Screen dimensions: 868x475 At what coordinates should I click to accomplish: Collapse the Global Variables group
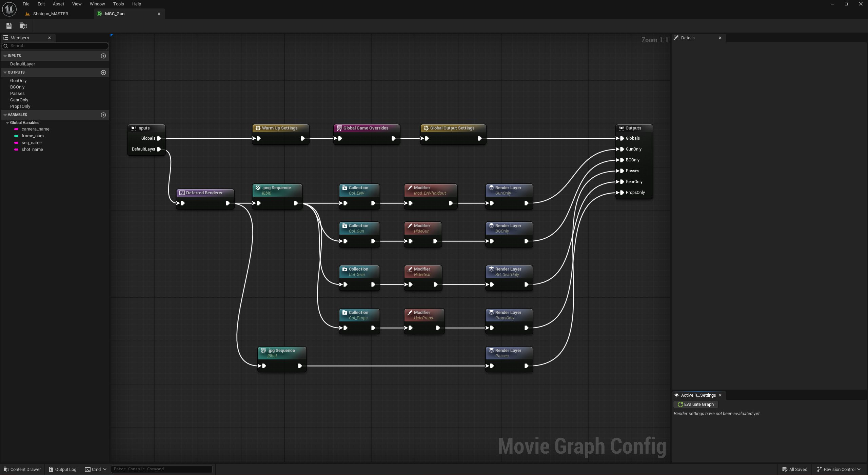(x=8, y=122)
